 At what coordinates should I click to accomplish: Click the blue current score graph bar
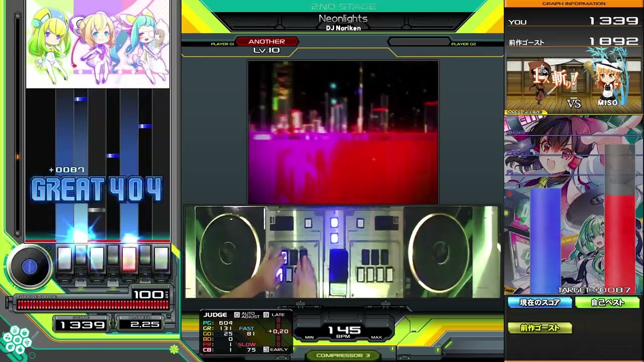545,240
